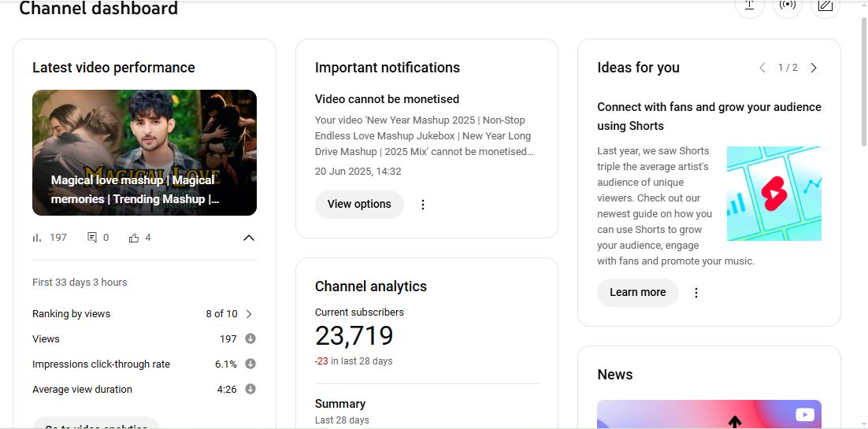Open three-dot menu beside Learn more
The image size is (868, 429).
tap(696, 293)
